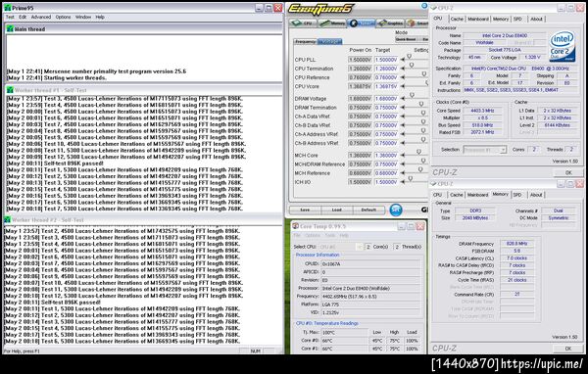Click the Frequency value field in Core Temp
Image resolution: width=588 pixels, height=374 pixels.
(370, 297)
